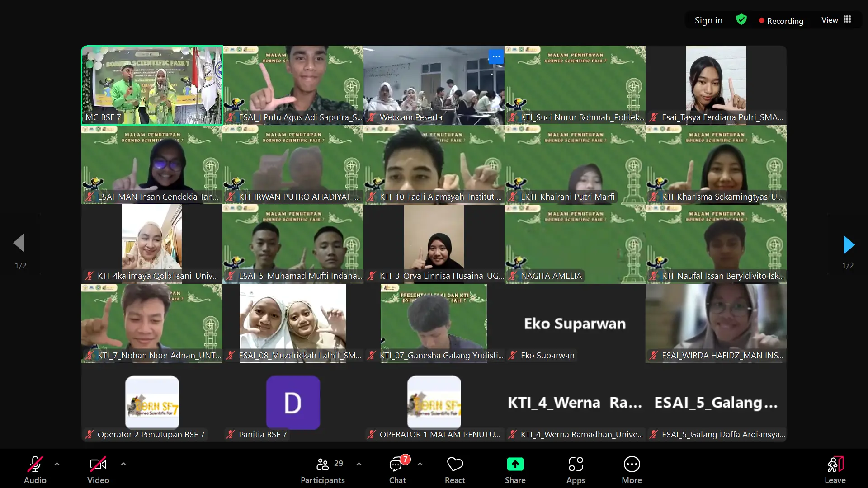The width and height of the screenshot is (868, 488).
Task: Open the Apps icon
Action: coord(576,465)
